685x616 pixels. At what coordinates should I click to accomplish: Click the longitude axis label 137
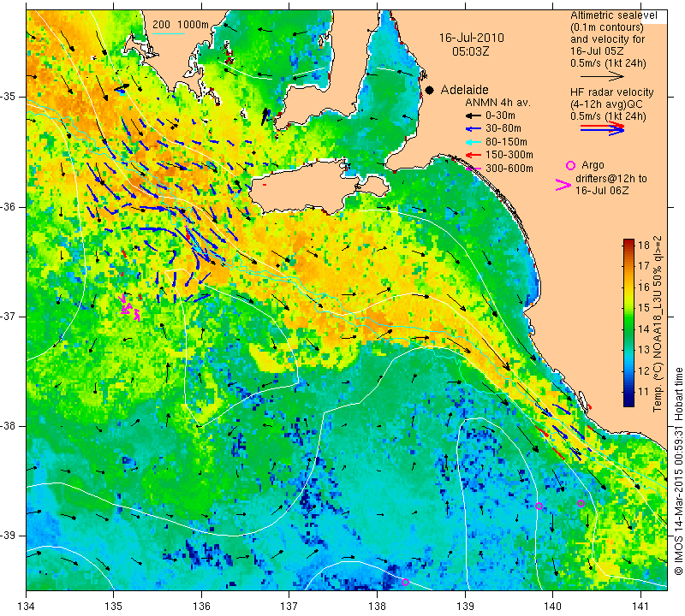point(289,607)
